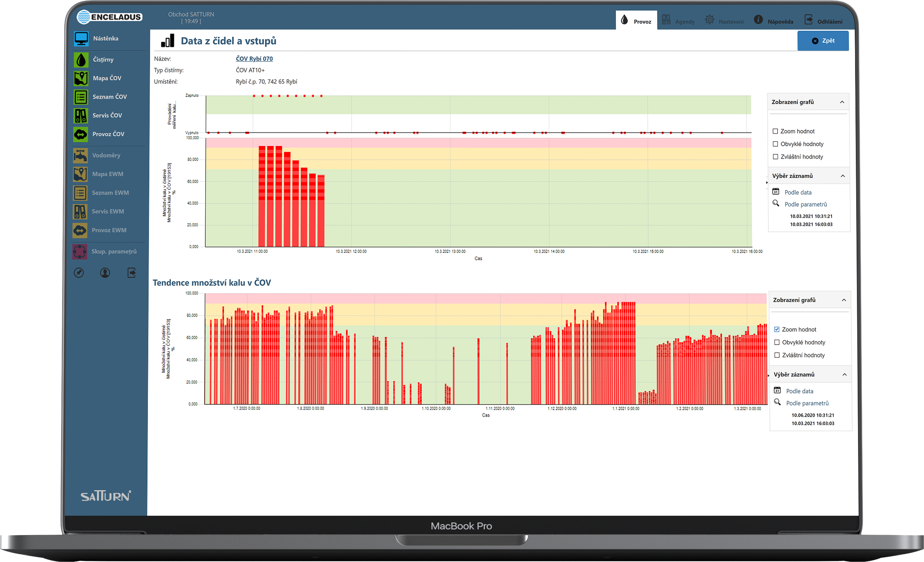Click the user profile icon in sidebar
Image resolution: width=924 pixels, height=562 pixels.
click(105, 273)
